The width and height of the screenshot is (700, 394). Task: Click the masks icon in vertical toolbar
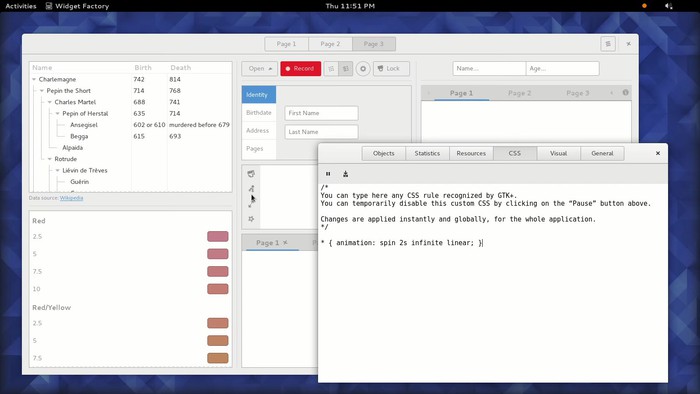pos(251,174)
